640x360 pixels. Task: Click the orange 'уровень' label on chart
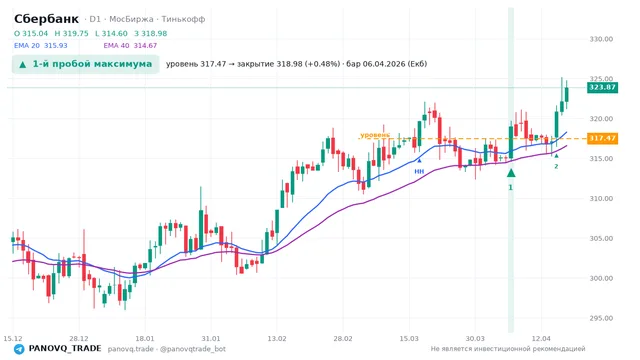coord(375,135)
